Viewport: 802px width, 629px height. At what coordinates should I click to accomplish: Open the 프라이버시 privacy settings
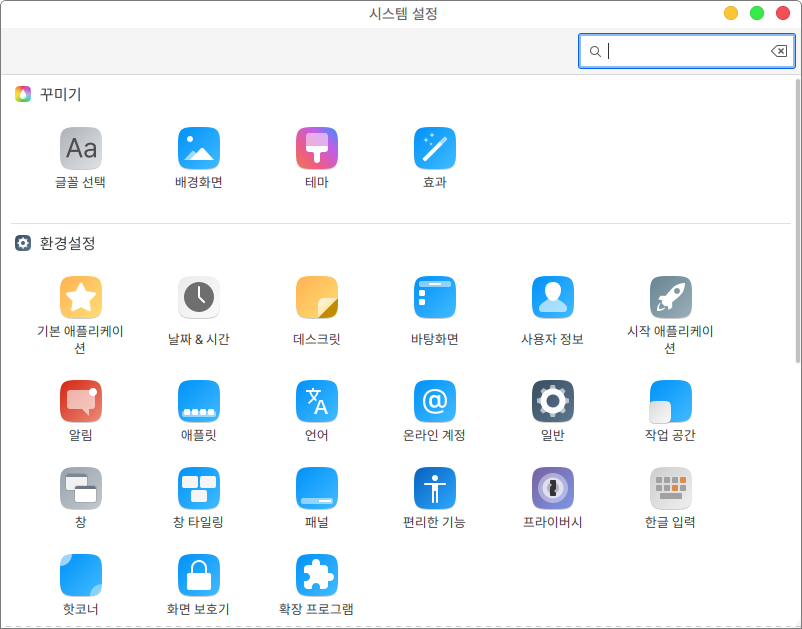[x=552, y=488]
